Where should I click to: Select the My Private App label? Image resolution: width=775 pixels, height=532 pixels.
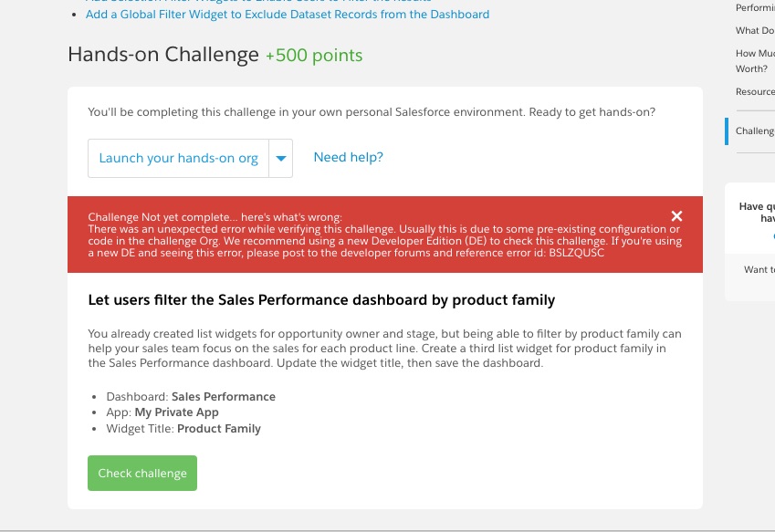(176, 412)
